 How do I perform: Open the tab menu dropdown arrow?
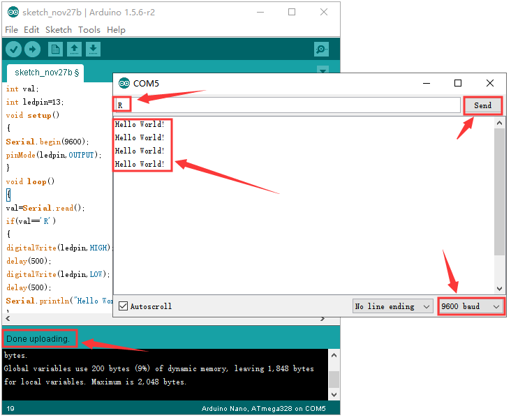pyautogui.click(x=323, y=70)
